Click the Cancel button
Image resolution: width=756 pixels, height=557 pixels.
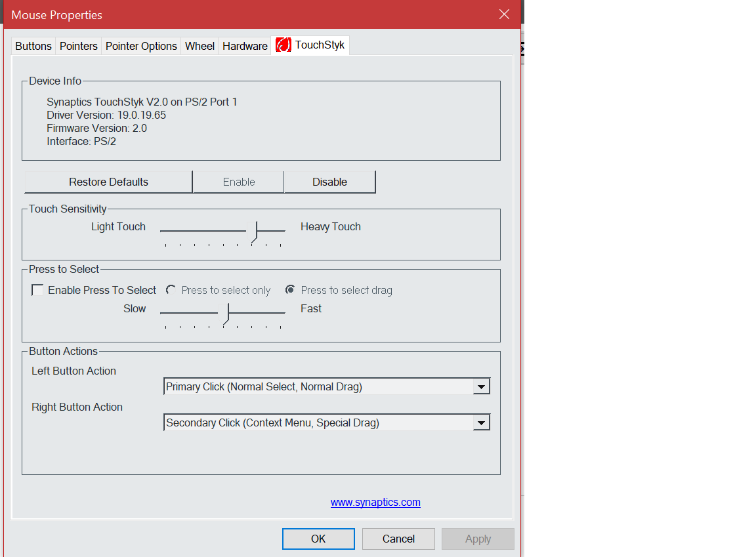[399, 539]
